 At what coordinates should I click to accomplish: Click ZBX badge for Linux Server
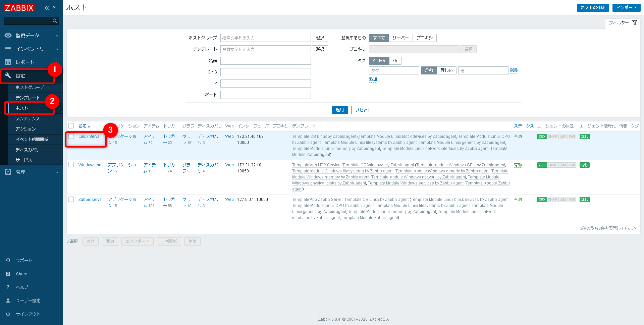point(542,137)
